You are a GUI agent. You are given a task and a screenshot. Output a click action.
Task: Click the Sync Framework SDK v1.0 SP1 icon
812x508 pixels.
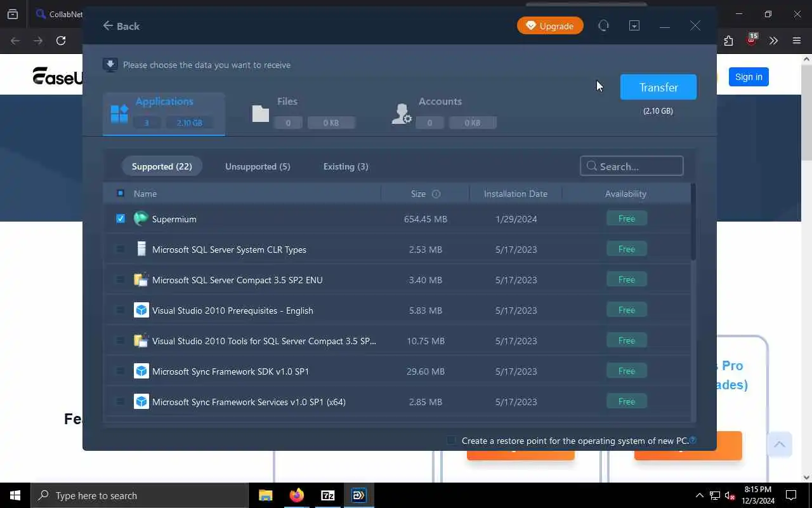[141, 371]
